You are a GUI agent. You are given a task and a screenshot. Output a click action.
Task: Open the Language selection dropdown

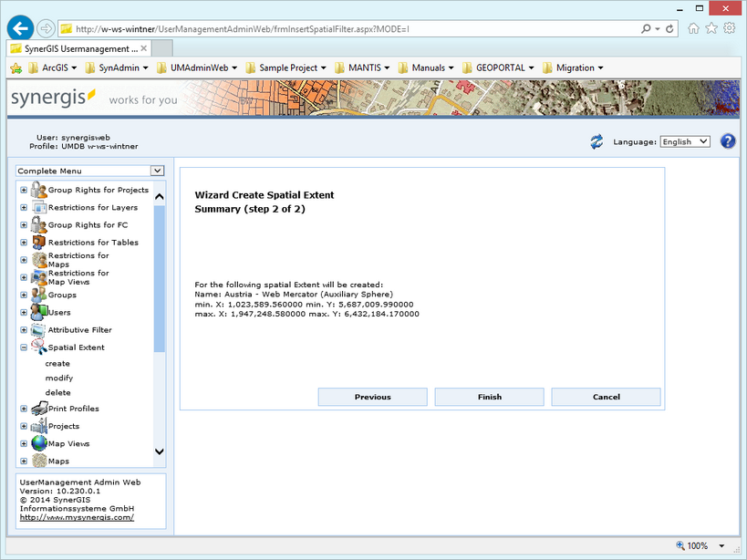coord(685,140)
